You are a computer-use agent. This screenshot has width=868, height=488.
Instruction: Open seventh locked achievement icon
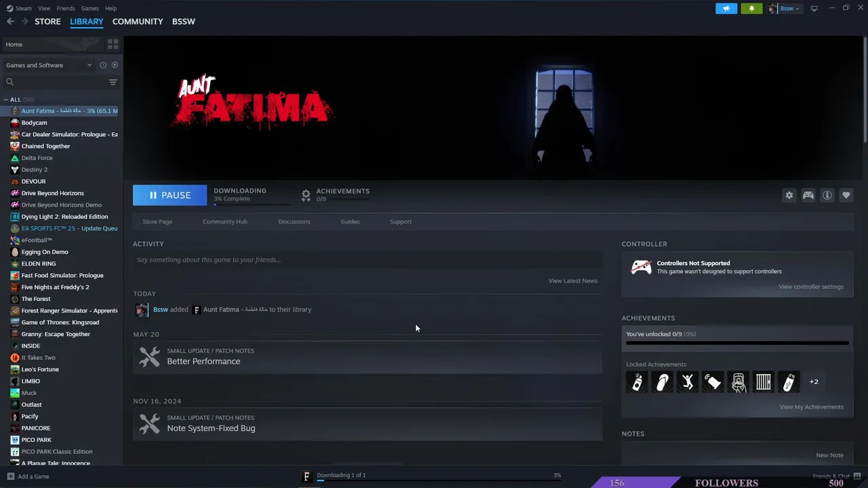click(x=789, y=382)
